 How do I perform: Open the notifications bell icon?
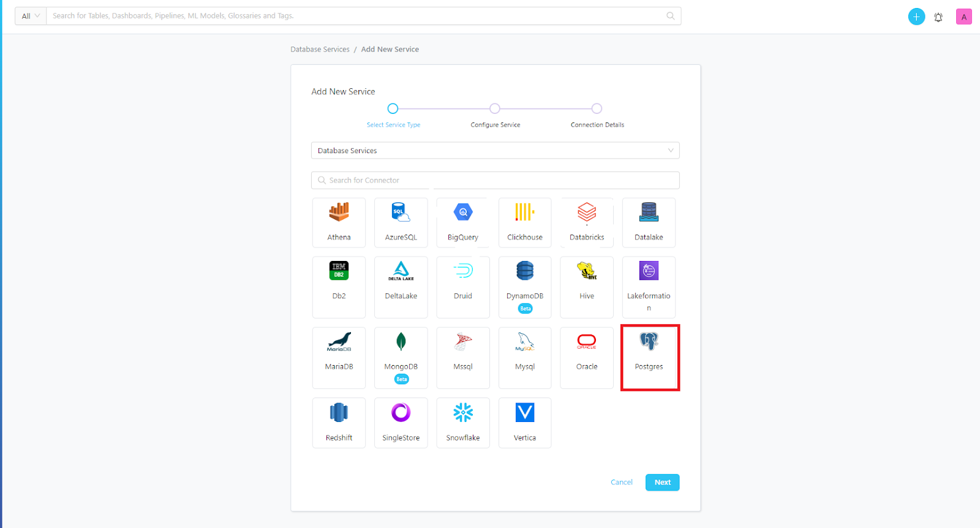[938, 17]
